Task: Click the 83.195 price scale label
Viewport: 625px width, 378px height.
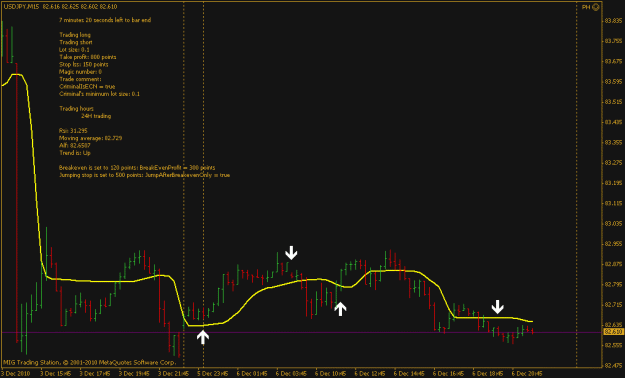Action: 613,183
